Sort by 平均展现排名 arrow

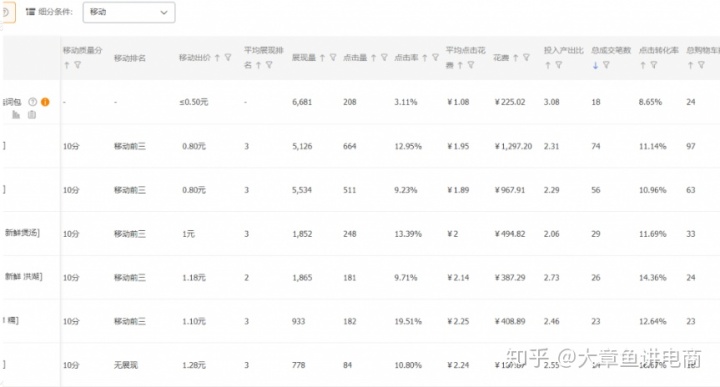point(259,65)
